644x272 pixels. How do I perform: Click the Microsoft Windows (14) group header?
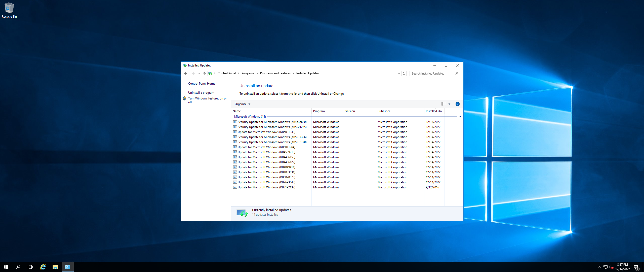250,117
